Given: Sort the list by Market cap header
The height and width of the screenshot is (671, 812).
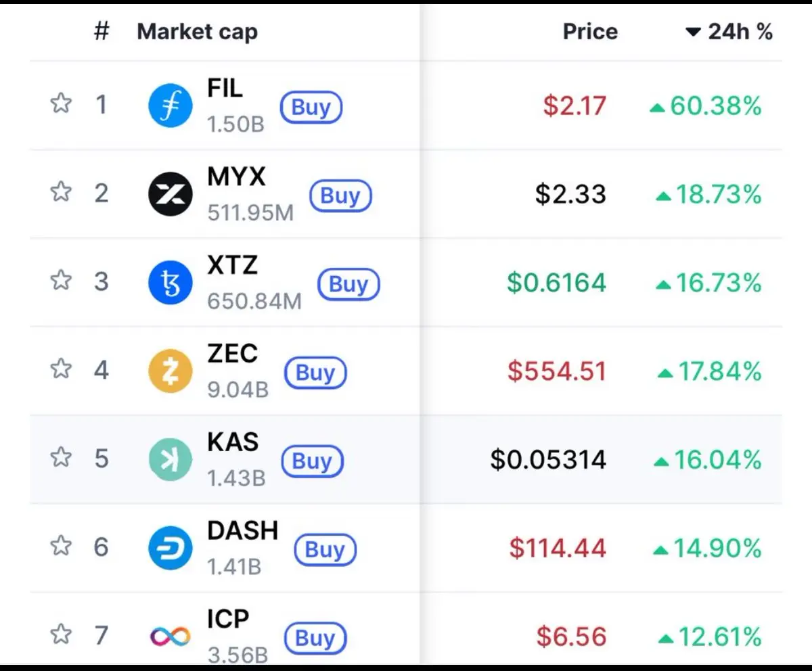Looking at the screenshot, I should (197, 32).
